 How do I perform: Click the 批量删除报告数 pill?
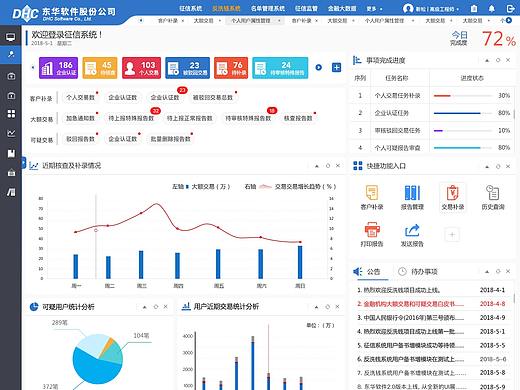point(170,139)
